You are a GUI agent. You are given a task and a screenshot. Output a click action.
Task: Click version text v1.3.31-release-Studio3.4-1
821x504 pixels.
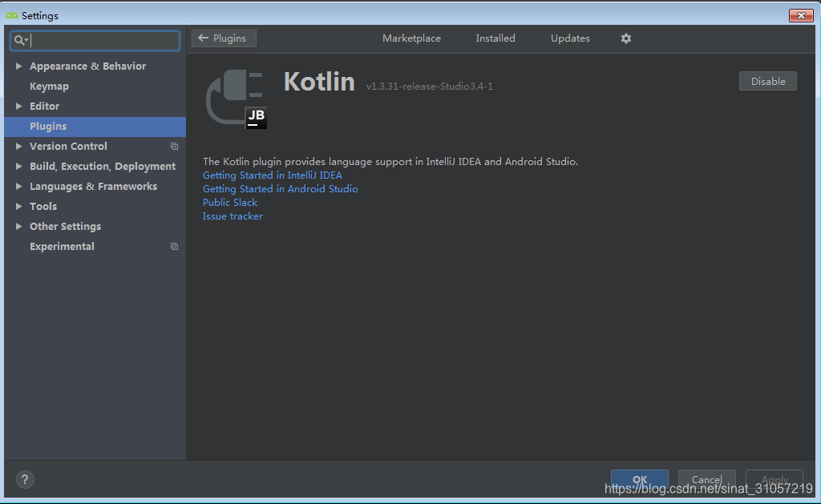(x=430, y=87)
